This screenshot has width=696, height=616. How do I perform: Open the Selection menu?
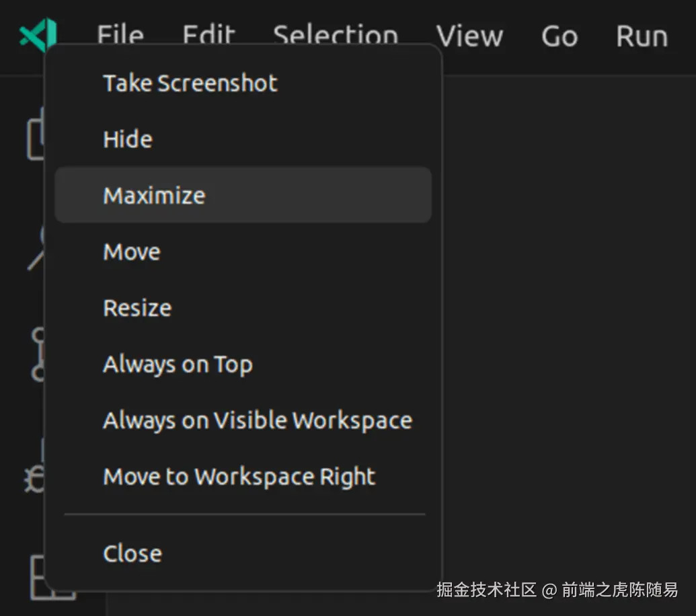tap(336, 35)
